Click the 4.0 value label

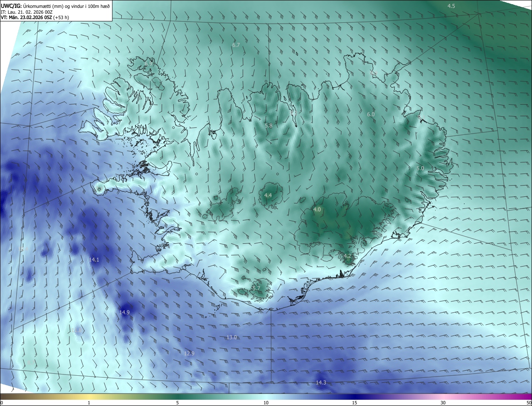coord(317,210)
